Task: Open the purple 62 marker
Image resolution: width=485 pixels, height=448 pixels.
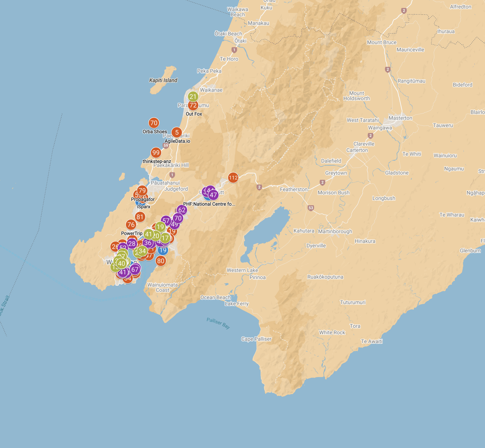Action: pyautogui.click(x=182, y=210)
